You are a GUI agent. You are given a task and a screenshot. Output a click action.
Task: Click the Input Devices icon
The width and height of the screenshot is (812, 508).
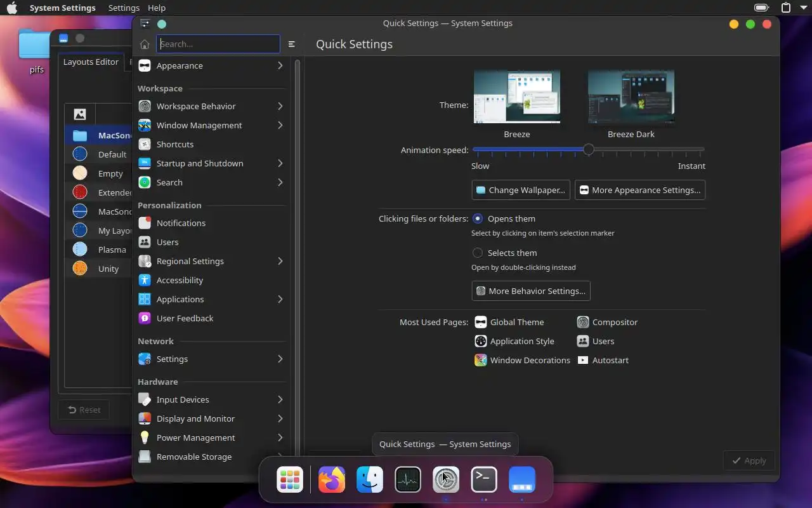(x=145, y=399)
